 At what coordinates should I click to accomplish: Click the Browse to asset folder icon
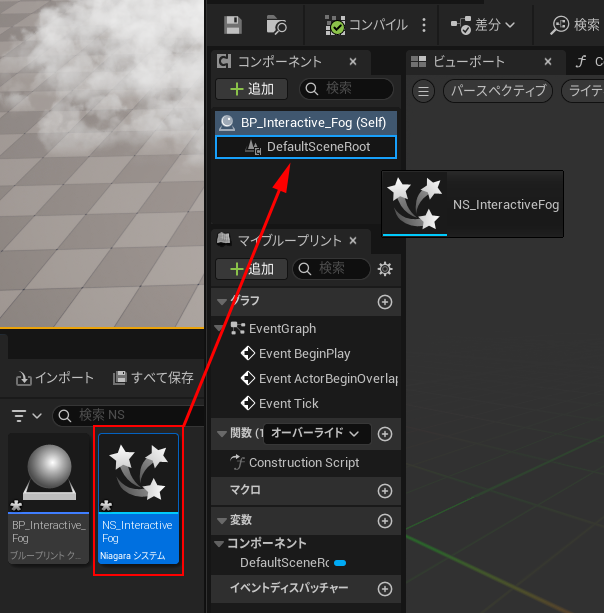click(277, 24)
